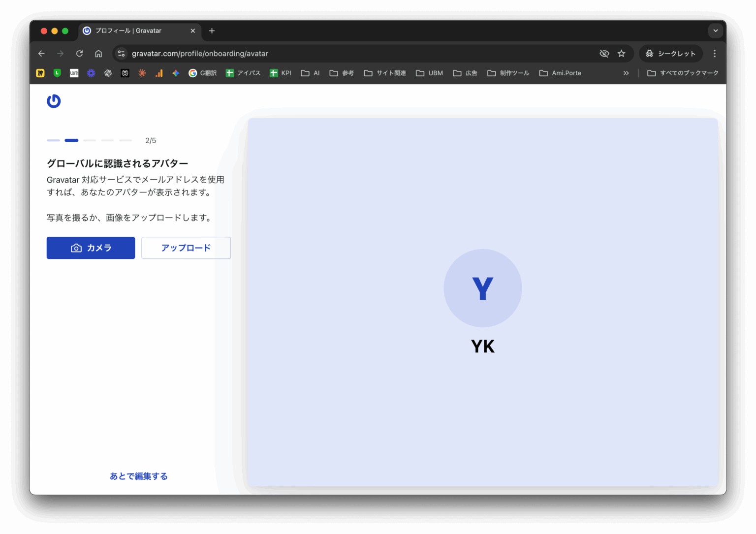The width and height of the screenshot is (756, 534).
Task: Expand the すべてのブックマーク folder
Action: coord(683,73)
